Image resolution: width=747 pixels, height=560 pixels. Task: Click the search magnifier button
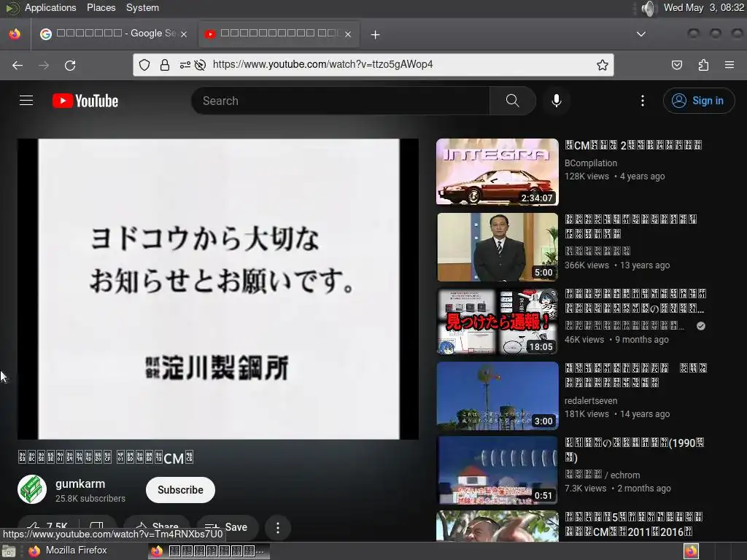513,101
